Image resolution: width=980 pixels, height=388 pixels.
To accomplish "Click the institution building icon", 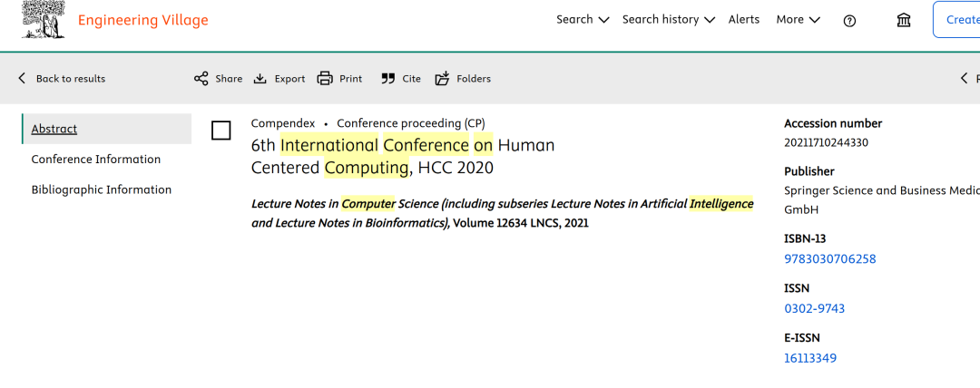I will (904, 21).
